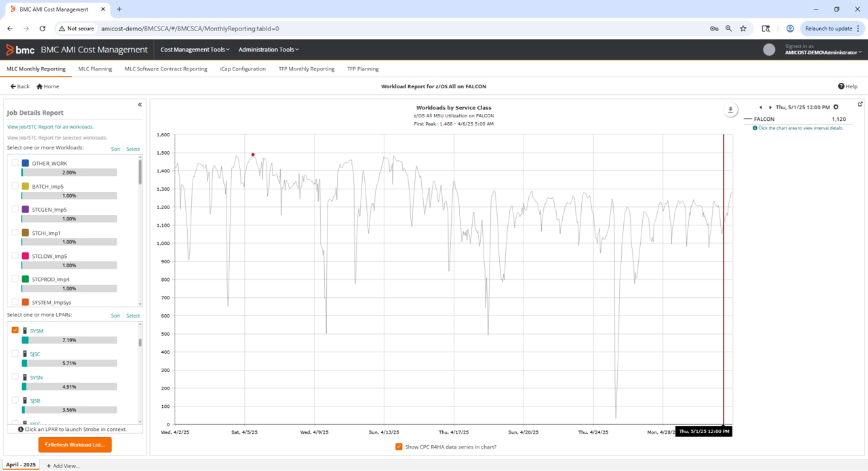Bookmark this page with star icon
868x471 pixels.
(x=743, y=29)
